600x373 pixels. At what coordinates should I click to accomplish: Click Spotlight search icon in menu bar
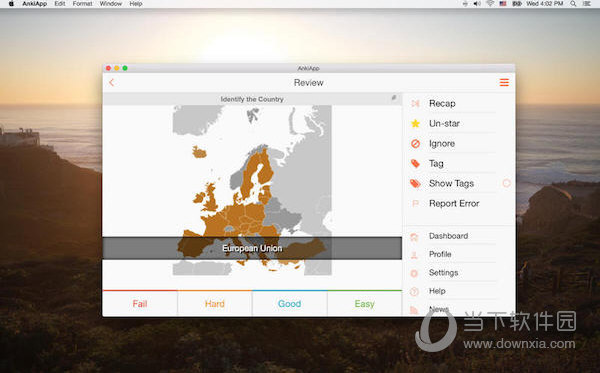tap(573, 4)
